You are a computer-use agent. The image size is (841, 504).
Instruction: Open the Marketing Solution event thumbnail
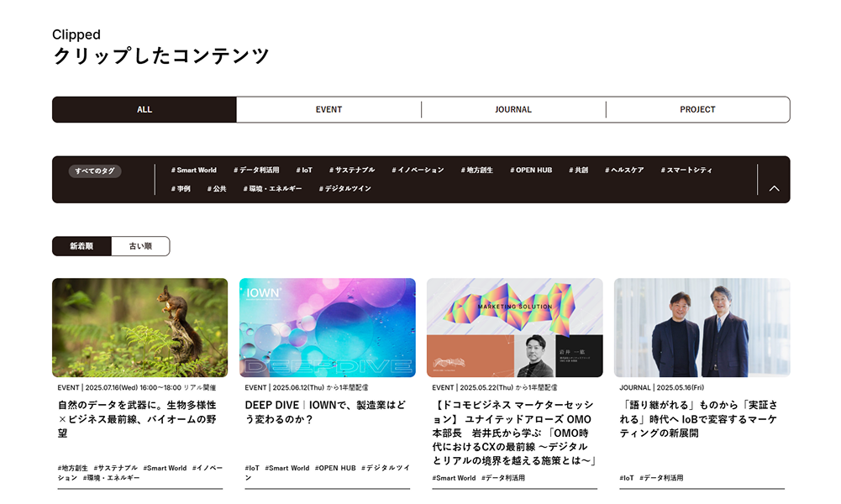tap(514, 328)
